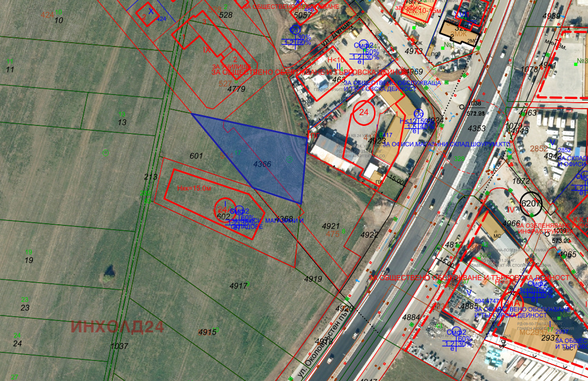The image size is (588, 381).
Task: Select parcel number 2937
Action: pyautogui.click(x=550, y=338)
